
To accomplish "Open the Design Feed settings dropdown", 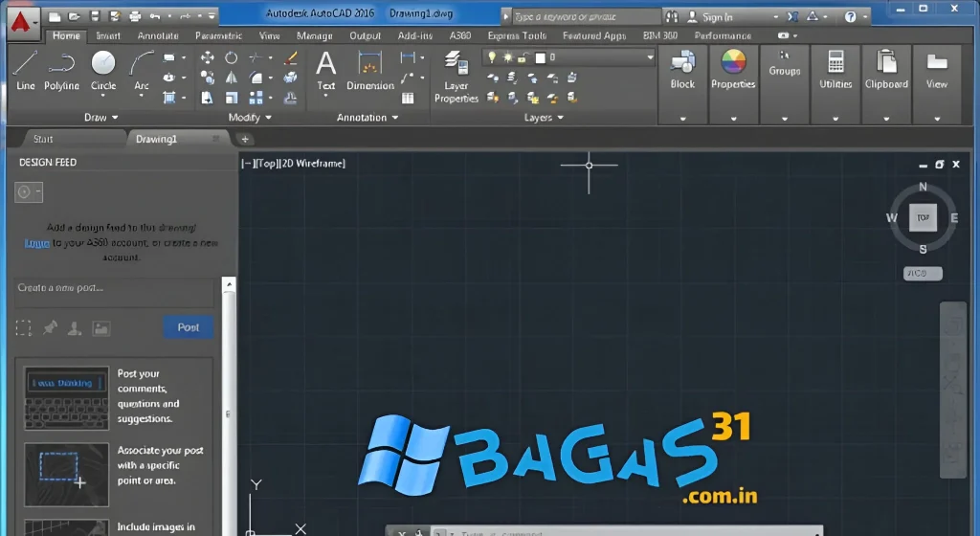I will (29, 192).
